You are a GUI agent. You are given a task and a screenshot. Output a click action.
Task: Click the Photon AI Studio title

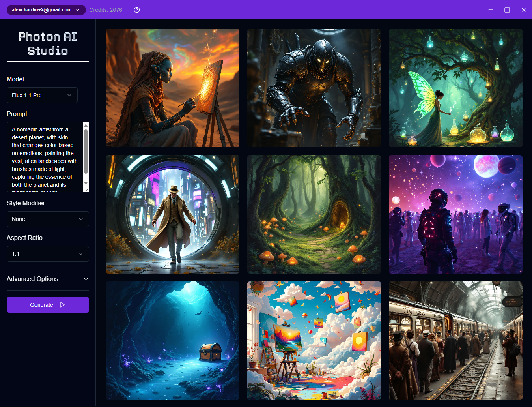(x=47, y=43)
